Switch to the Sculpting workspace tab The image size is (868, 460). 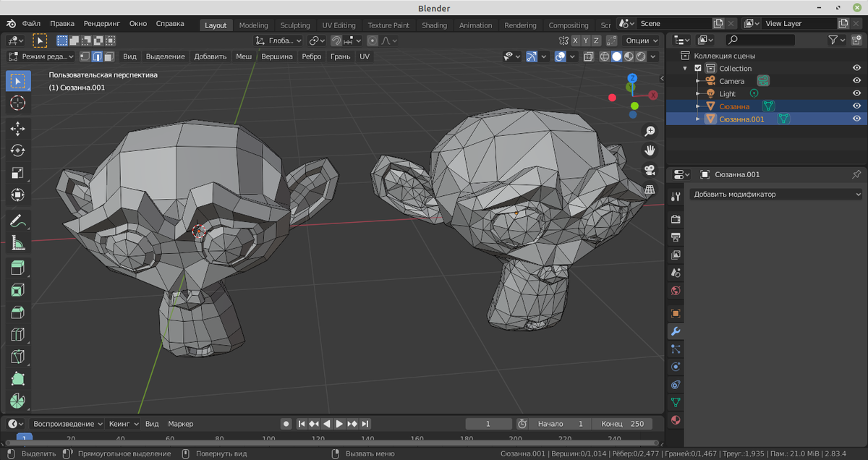tap(294, 25)
